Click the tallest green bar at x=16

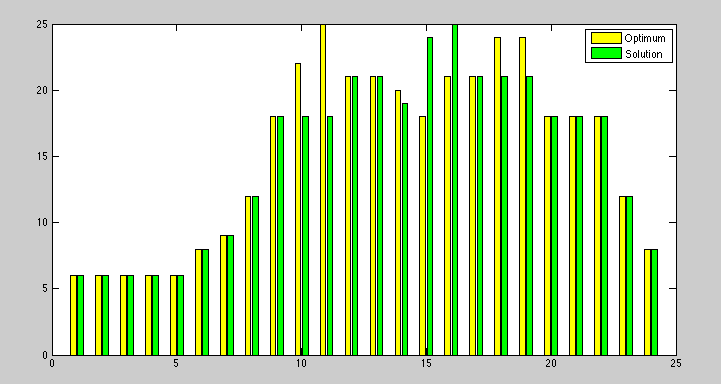pyautogui.click(x=455, y=189)
